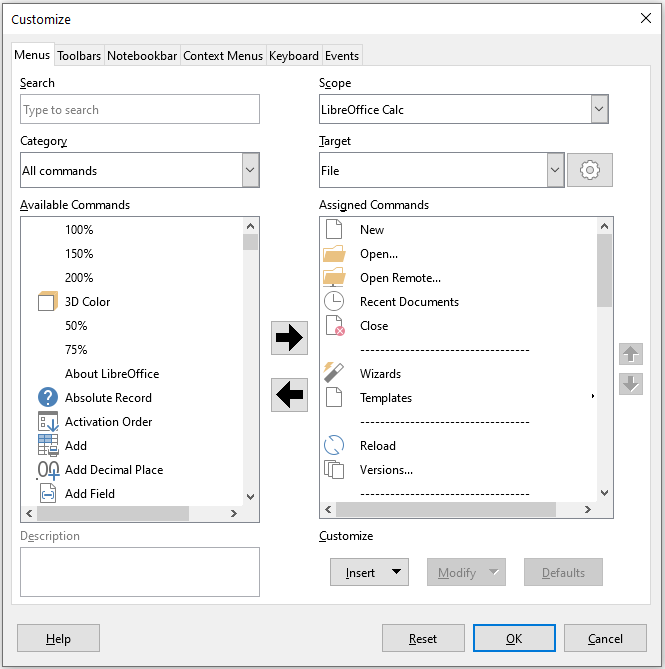Click the Open folder icon
This screenshot has width=665, height=669.
(x=334, y=253)
